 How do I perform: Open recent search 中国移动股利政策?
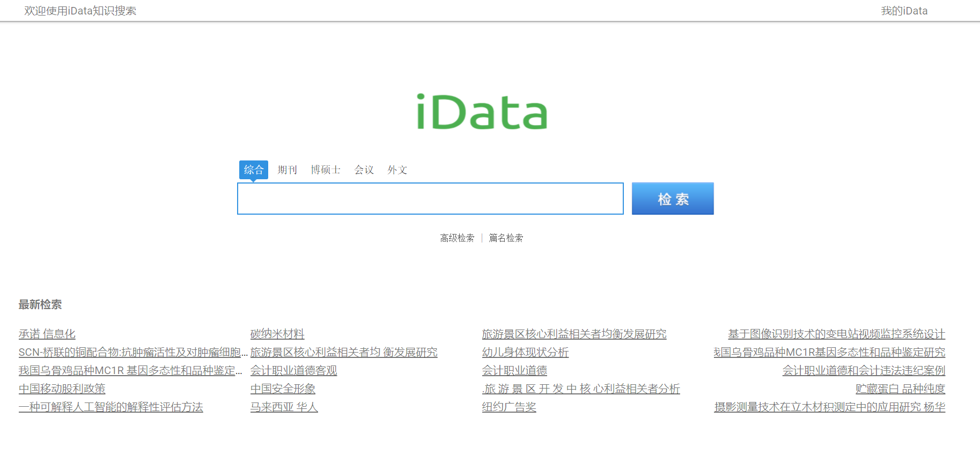coord(62,389)
